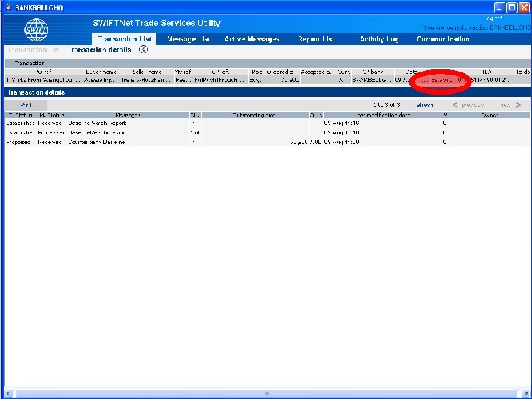Click the previous page link
This screenshot has width=532, height=399.
tap(473, 105)
